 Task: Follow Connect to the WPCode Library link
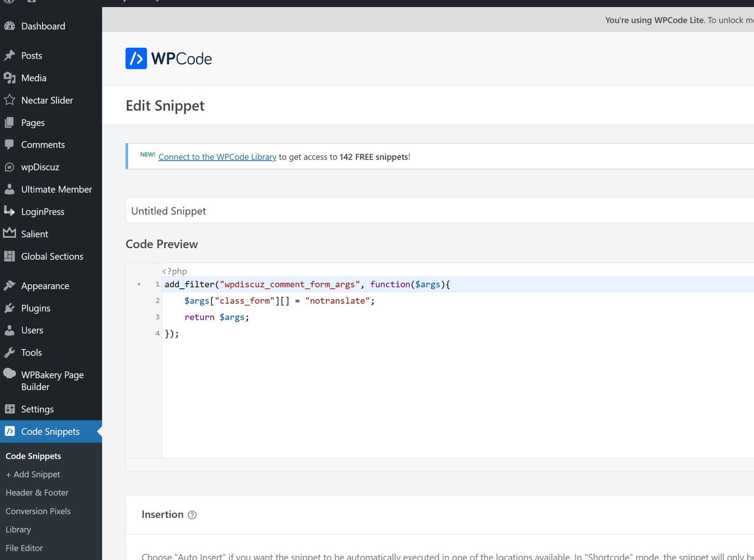pos(217,157)
